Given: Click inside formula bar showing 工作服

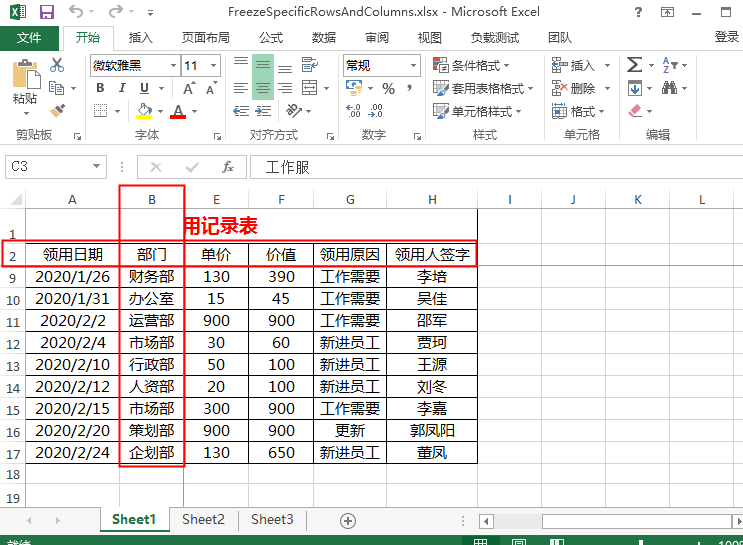Looking at the screenshot, I should (x=496, y=167).
